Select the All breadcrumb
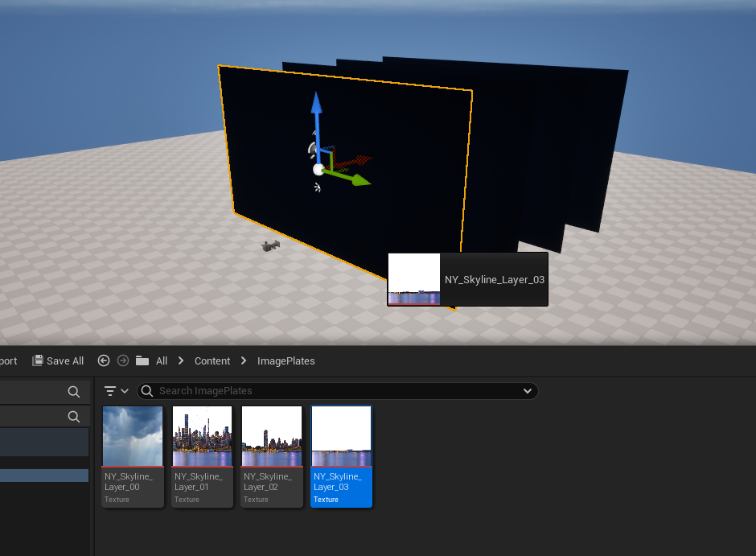Viewport: 756px width, 556px height. 162,360
